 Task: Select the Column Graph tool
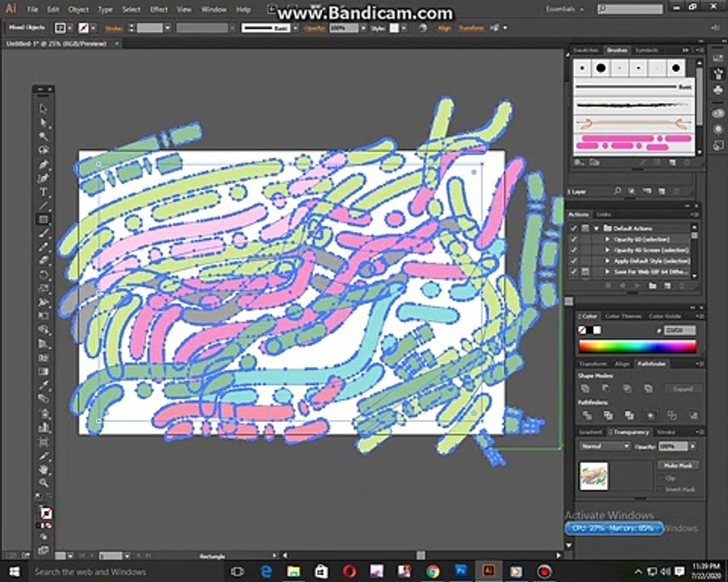pos(43,427)
